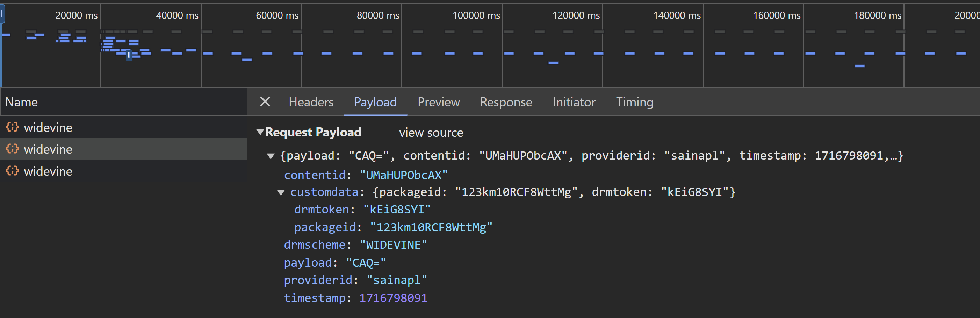Image resolution: width=980 pixels, height=318 pixels.
Task: Switch to the Headers tab
Action: [311, 102]
